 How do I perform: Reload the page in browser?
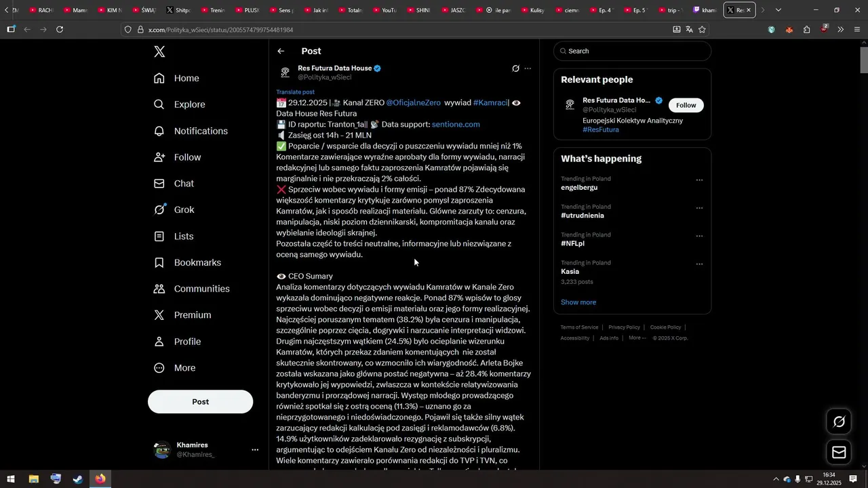(x=60, y=30)
